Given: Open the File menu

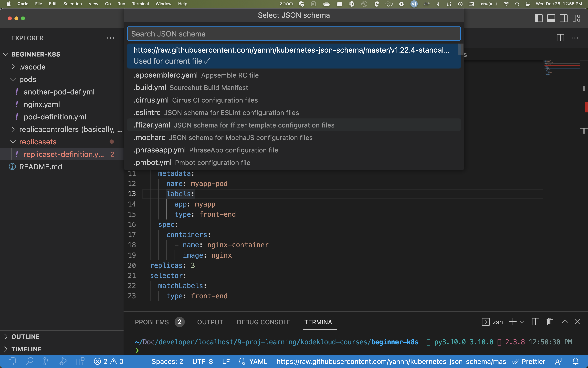Looking at the screenshot, I should (39, 4).
